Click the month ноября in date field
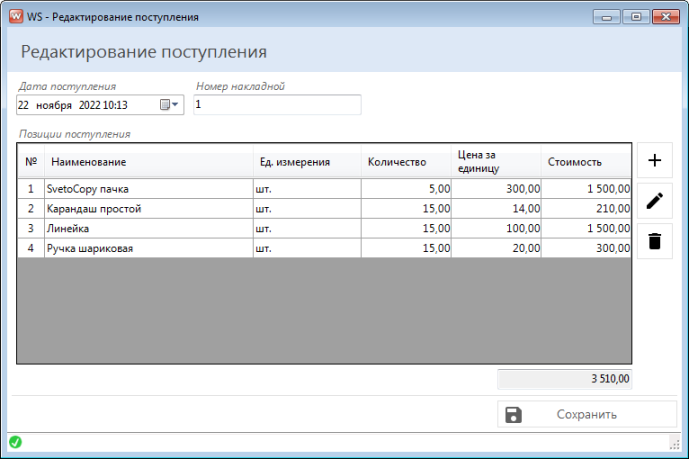 [53, 105]
